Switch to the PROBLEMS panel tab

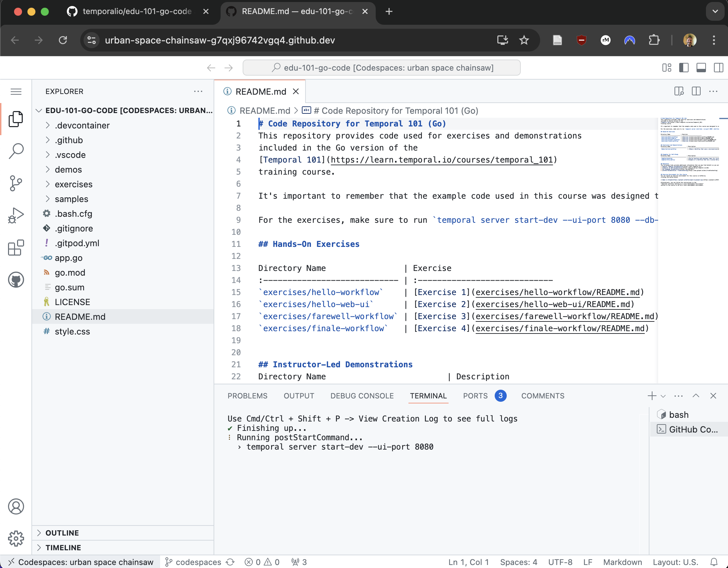pyautogui.click(x=247, y=396)
